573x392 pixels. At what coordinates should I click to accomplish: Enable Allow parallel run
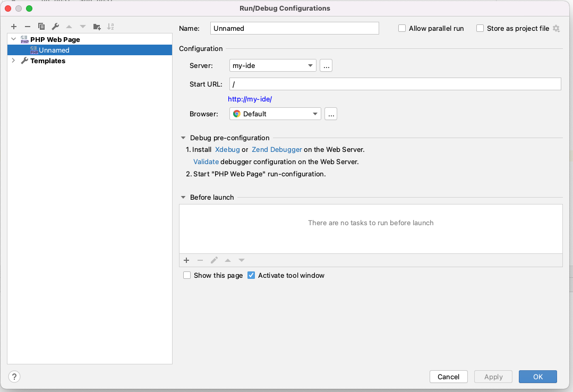tap(402, 28)
